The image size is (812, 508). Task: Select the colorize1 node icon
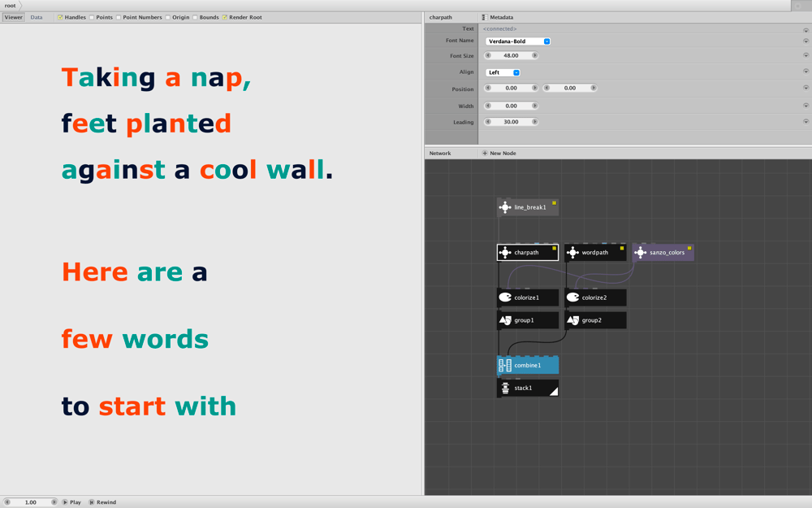[x=505, y=297]
